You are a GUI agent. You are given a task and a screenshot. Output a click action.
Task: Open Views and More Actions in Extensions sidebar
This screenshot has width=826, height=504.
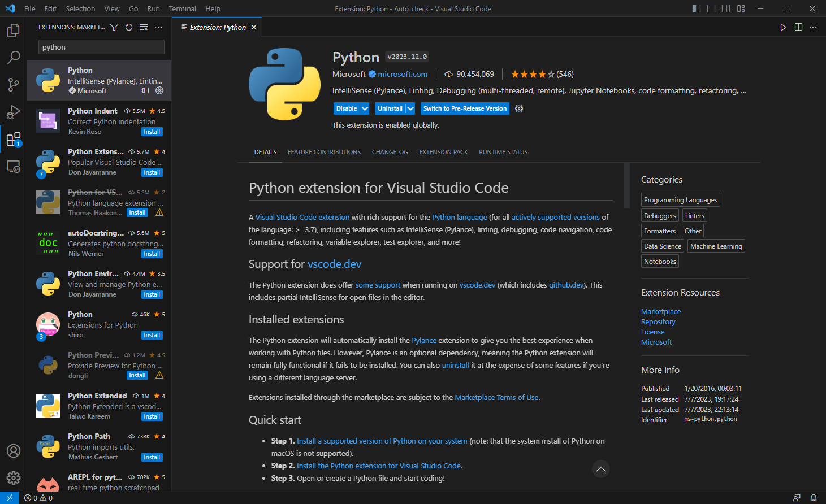pos(158,27)
